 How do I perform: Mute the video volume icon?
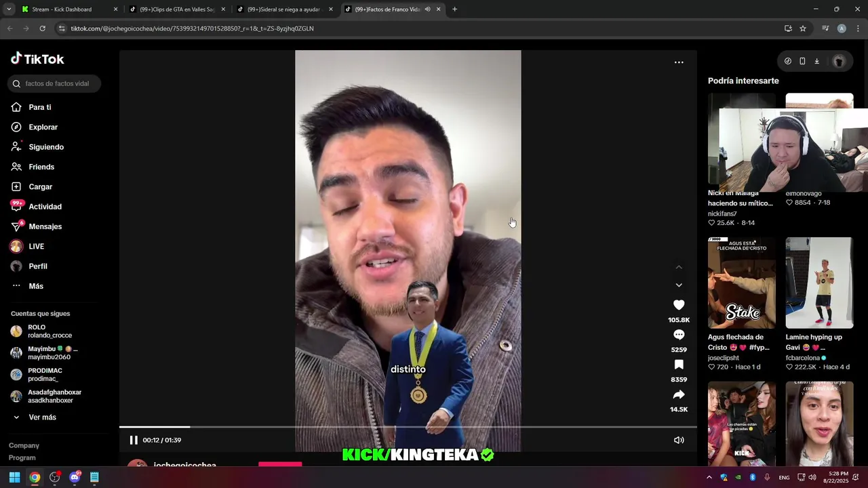point(679,440)
